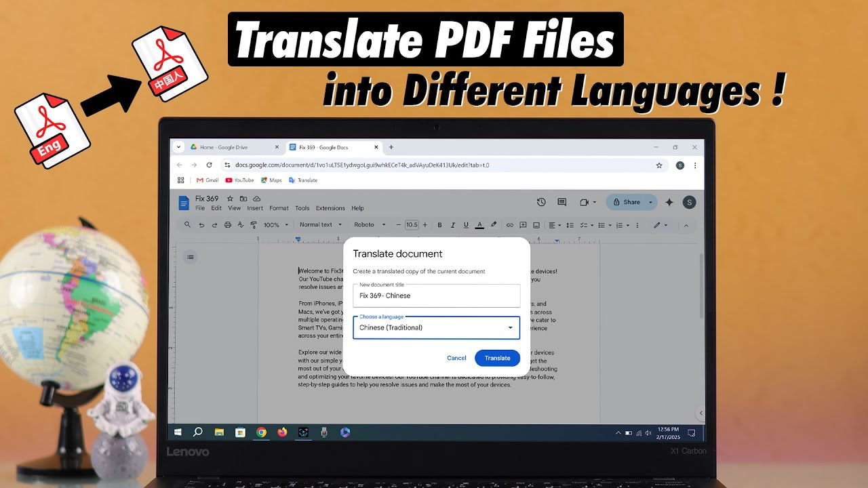Image resolution: width=868 pixels, height=488 pixels.
Task: Select the paint format tool
Action: [x=254, y=225]
